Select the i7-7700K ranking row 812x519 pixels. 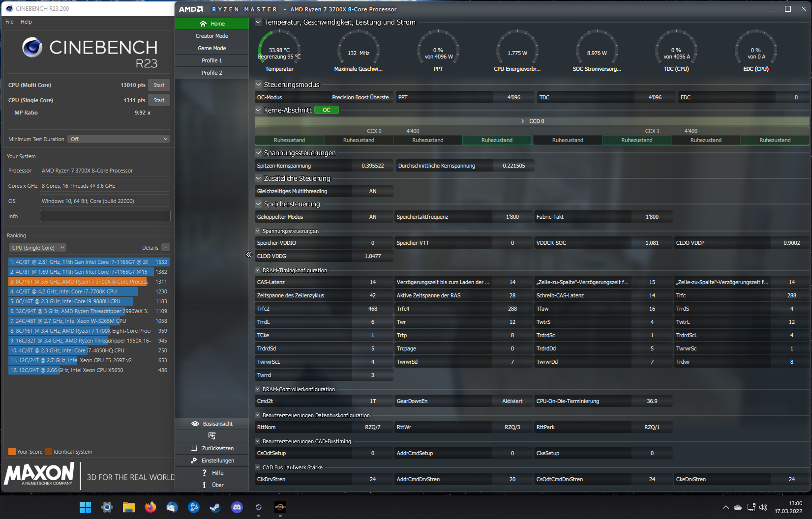coord(89,291)
